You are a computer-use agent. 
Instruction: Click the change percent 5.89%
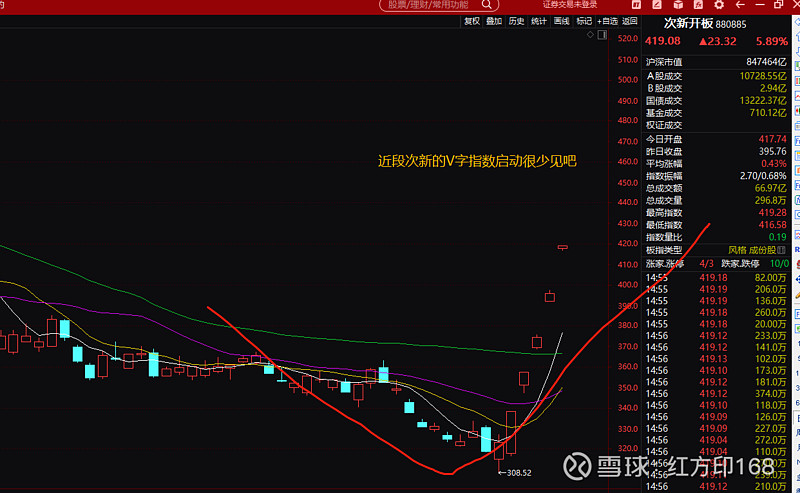[x=772, y=41]
